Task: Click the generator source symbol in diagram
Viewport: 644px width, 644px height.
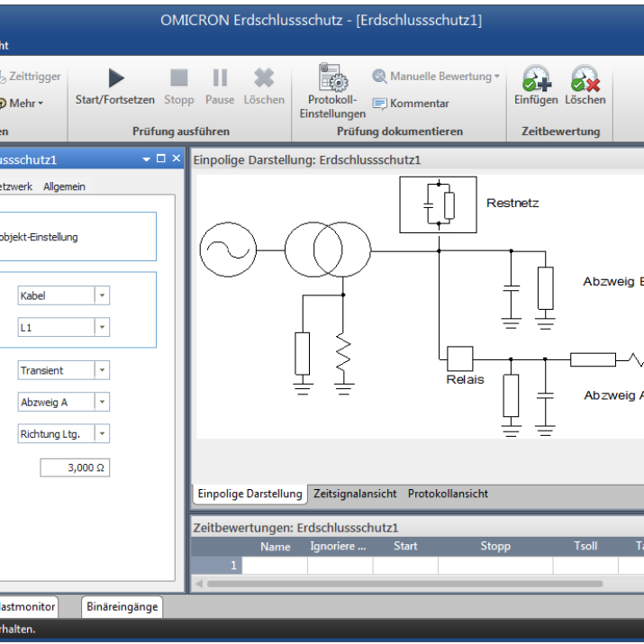Action: click(x=228, y=249)
